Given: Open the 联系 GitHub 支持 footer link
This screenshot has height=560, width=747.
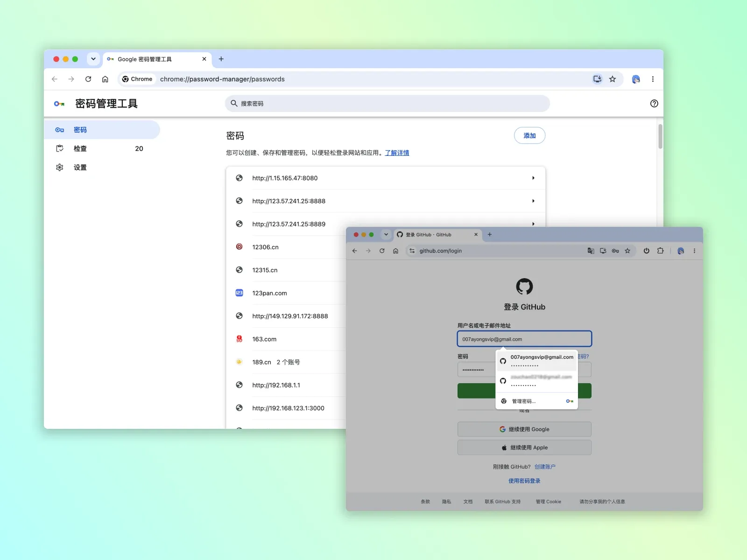Looking at the screenshot, I should (502, 502).
